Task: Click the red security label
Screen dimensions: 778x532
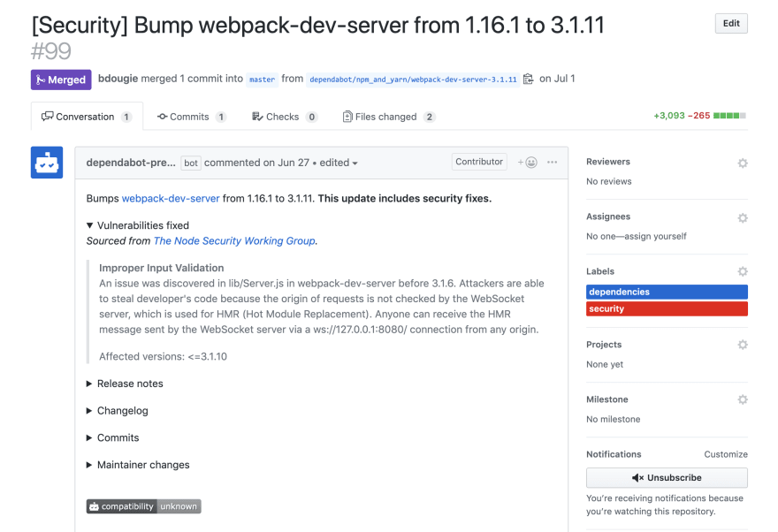Action: 667,309
